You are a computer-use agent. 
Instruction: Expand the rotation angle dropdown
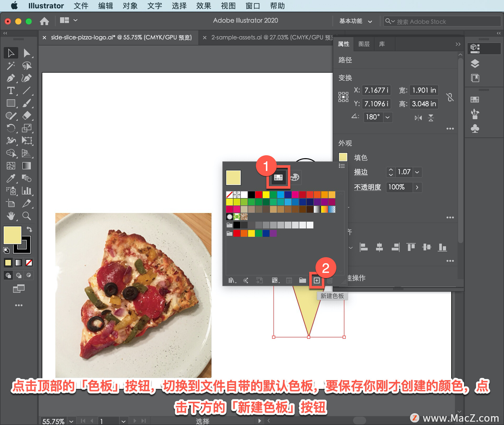click(x=387, y=117)
